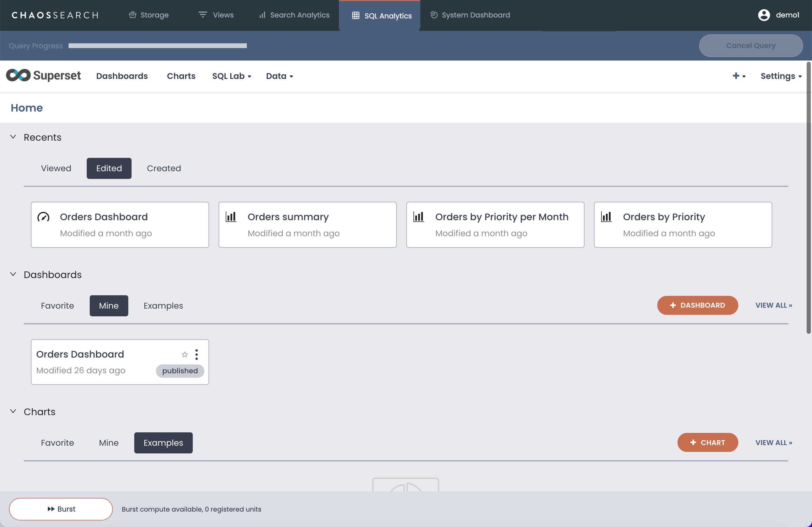Click the gauge icon on Orders Dashboard recent card
This screenshot has width=812, height=527.
pyautogui.click(x=43, y=217)
